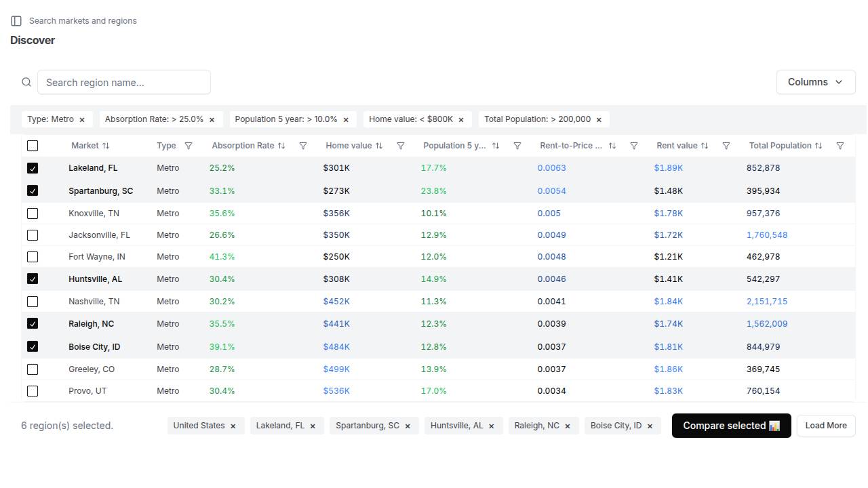Remove Boise City, ID from selection
This screenshot has height=488, width=868.
[650, 426]
